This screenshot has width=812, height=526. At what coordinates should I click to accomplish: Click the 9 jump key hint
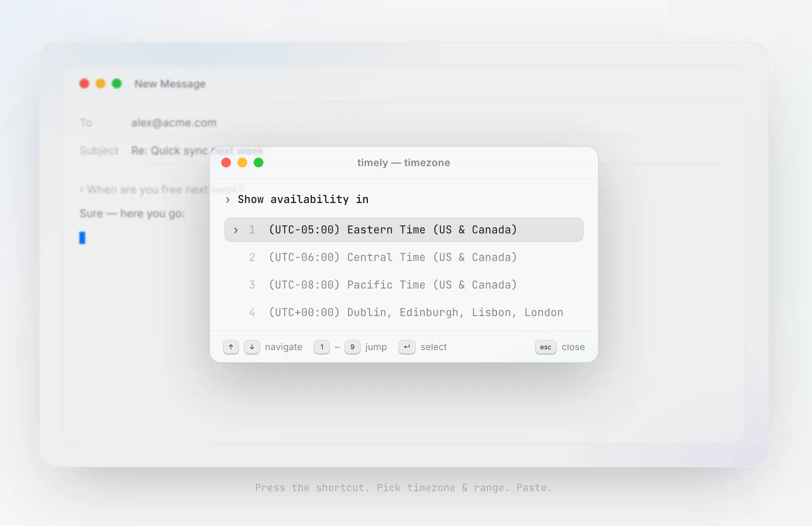click(x=353, y=347)
